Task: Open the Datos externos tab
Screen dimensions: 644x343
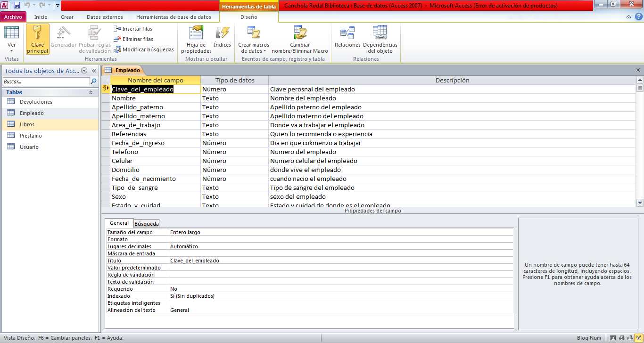Action: (105, 17)
